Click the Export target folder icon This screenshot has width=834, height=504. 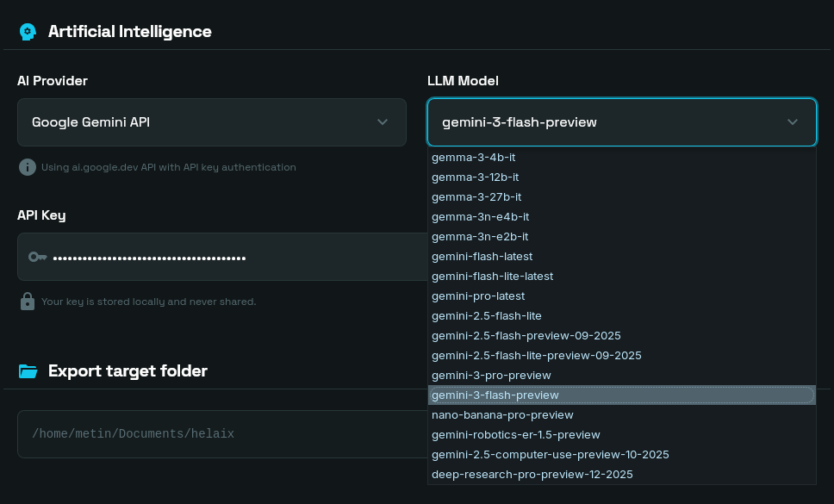tap(28, 371)
